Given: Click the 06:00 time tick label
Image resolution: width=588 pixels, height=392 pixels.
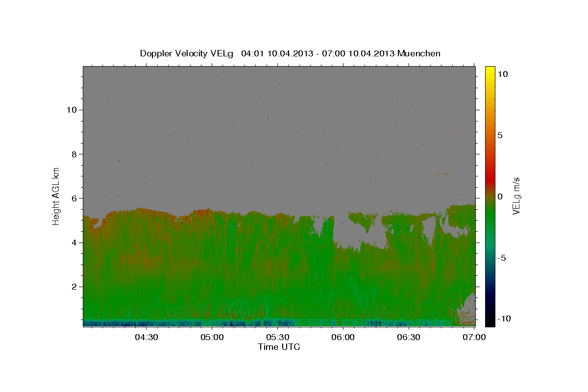Looking at the screenshot, I should pyautogui.click(x=343, y=338).
